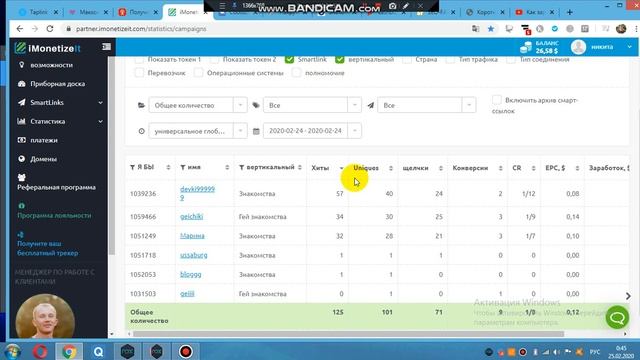Open the devki999999 campaign link
This screenshot has height=360, width=640.
coord(197,193)
